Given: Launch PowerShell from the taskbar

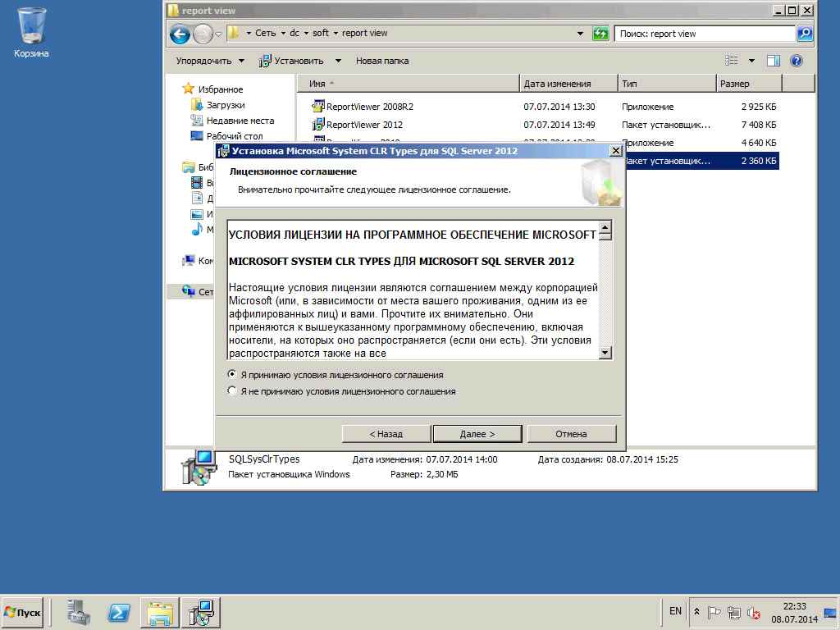Looking at the screenshot, I should pos(119,612).
